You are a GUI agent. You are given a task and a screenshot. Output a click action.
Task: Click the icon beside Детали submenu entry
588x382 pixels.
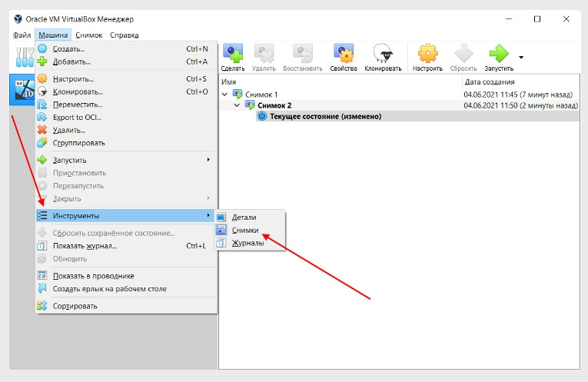coord(221,217)
